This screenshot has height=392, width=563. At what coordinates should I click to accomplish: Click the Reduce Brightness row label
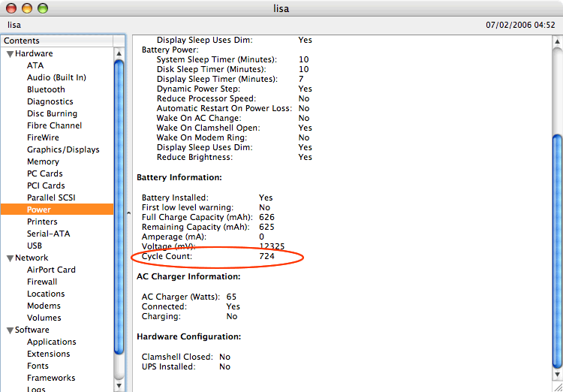click(x=194, y=157)
